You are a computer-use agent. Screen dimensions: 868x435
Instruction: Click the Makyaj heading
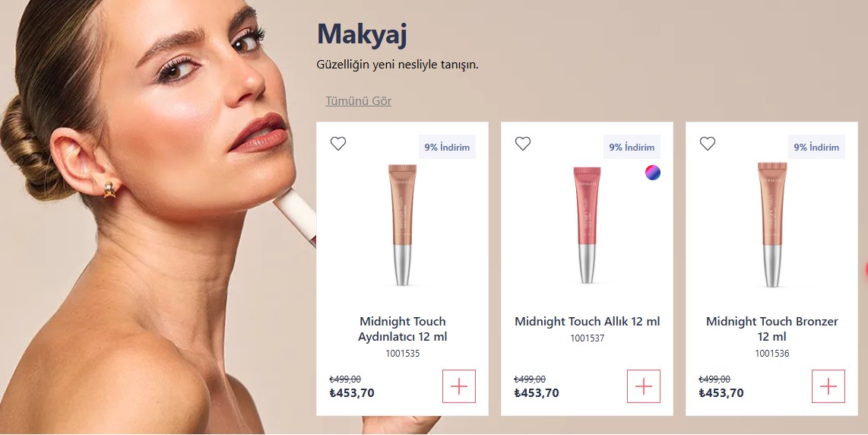tap(362, 33)
